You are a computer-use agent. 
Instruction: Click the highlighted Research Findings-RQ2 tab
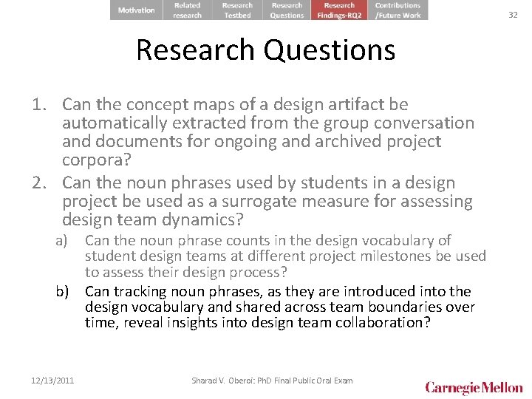coord(339,10)
